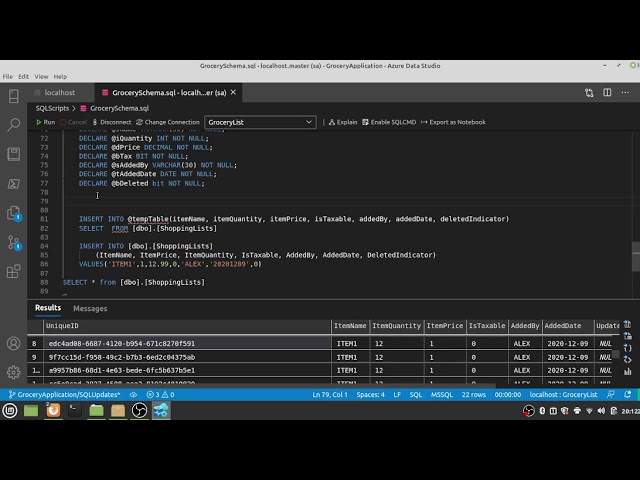
Task: Open the Terminal/Tasks view icon in the sidebar
Action: tap(13, 184)
